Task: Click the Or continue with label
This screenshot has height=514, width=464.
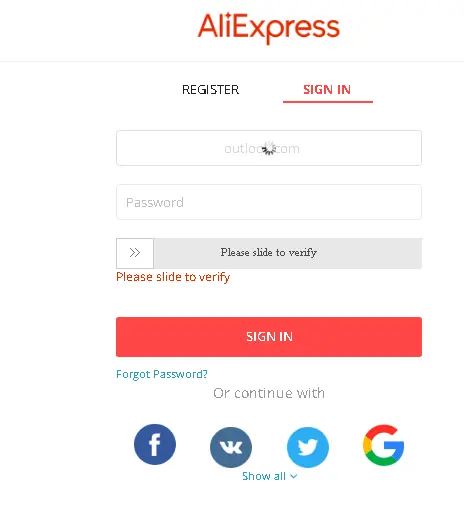Action: pyautogui.click(x=269, y=393)
